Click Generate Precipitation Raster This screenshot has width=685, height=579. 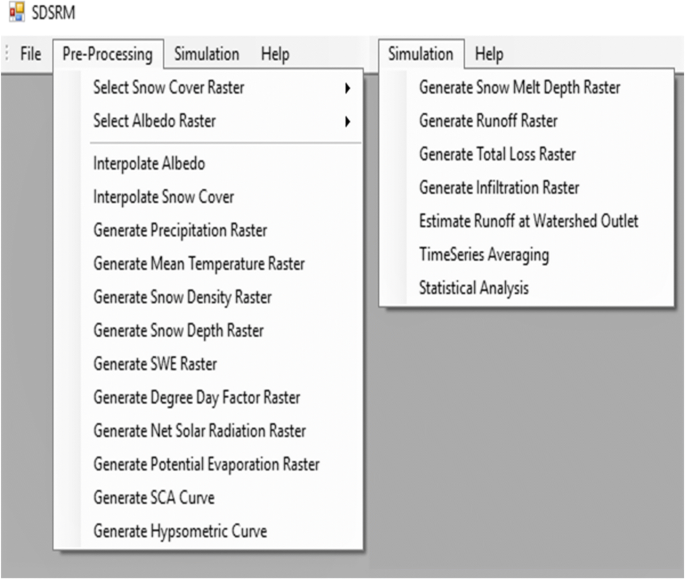(x=180, y=230)
